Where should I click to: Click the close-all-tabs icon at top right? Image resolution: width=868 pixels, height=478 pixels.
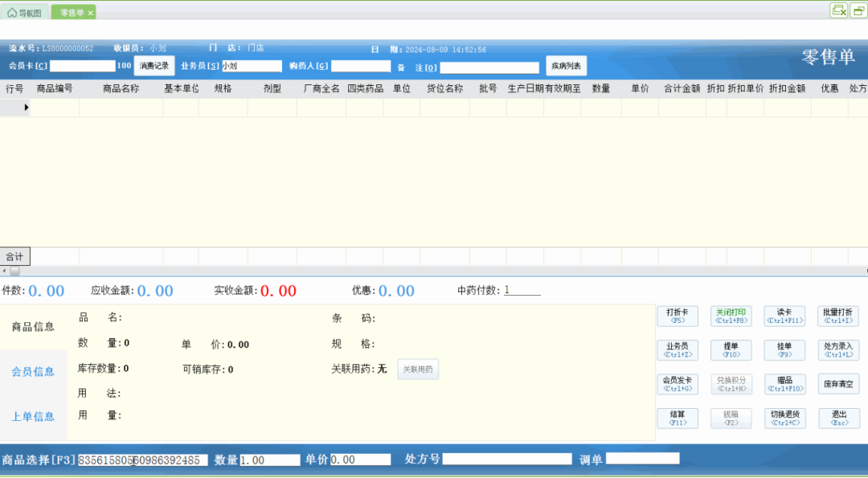[838, 10]
